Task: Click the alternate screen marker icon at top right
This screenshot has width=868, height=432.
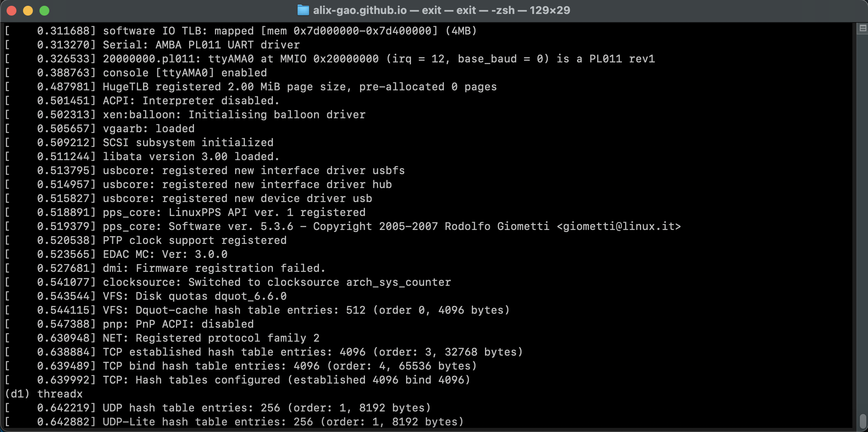Action: click(x=863, y=28)
